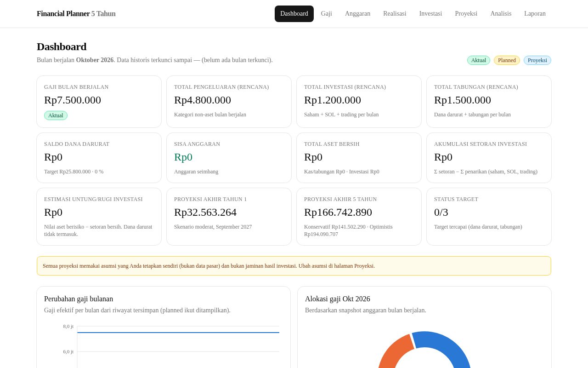This screenshot has height=368, width=588.
Task: Click the Oktober 2026 current month text
Action: coord(95,60)
